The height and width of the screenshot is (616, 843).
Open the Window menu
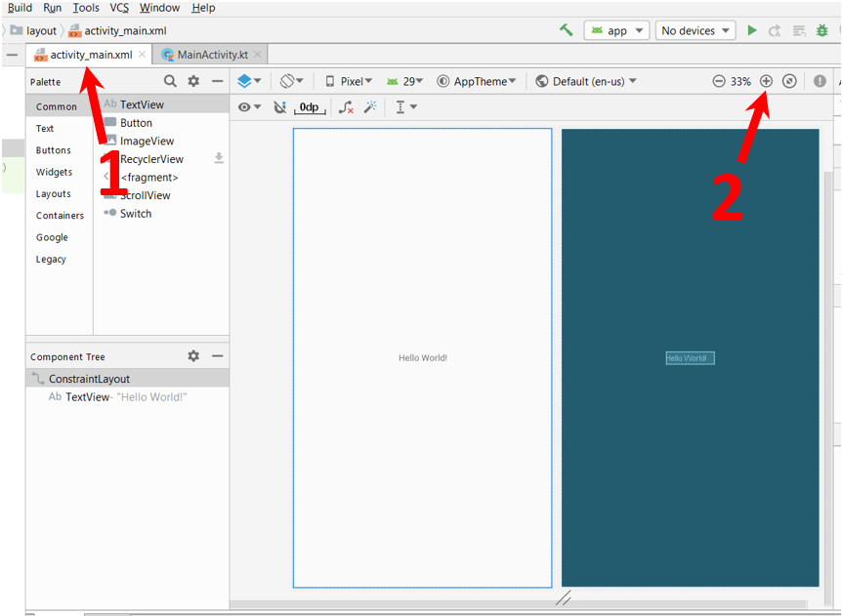159,8
